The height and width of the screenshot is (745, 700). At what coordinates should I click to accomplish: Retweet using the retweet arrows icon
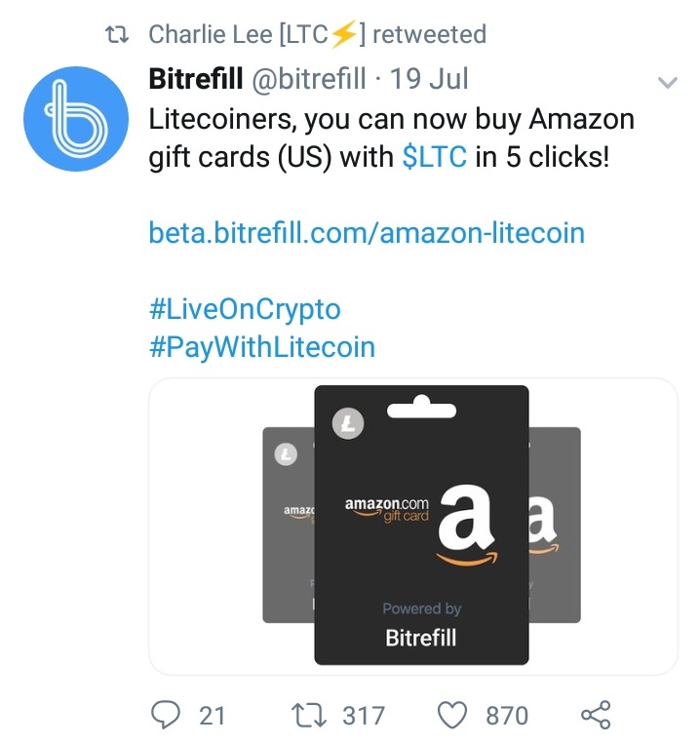point(309,716)
